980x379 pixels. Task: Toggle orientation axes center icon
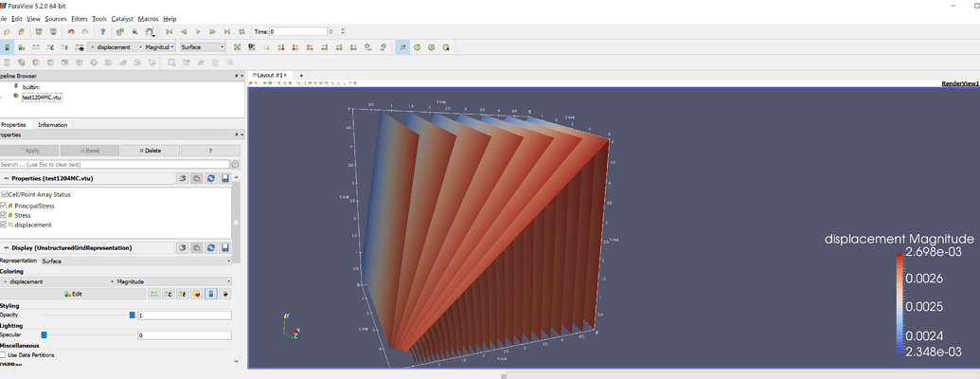click(x=402, y=47)
